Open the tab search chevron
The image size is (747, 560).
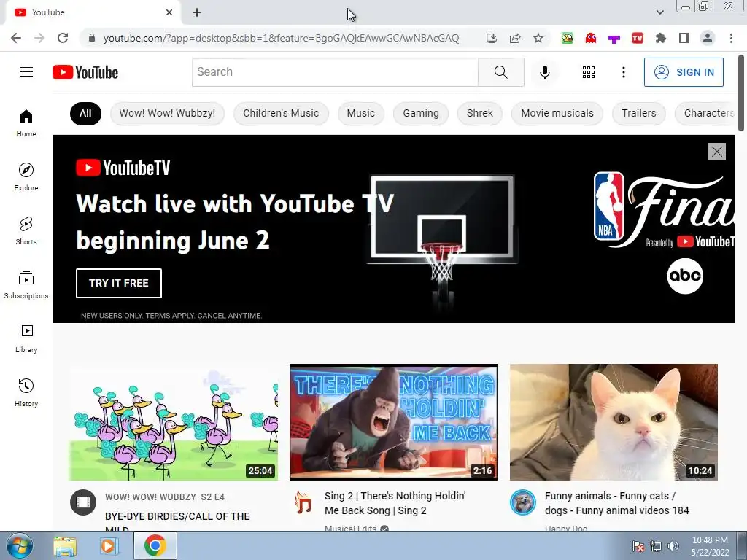[659, 12]
